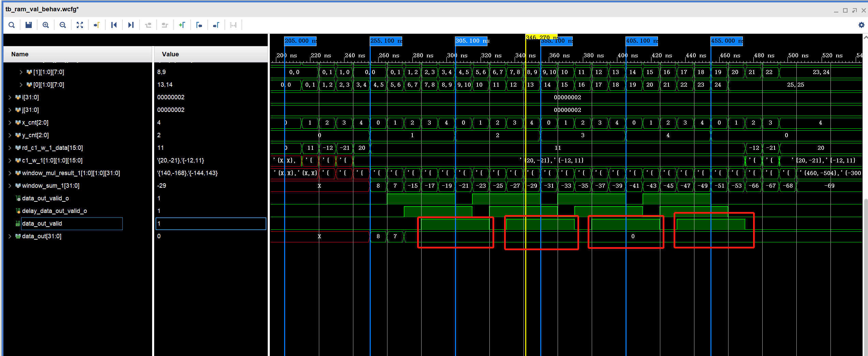This screenshot has height=356, width=868.
Task: Expand data_out[31:0] bus
Action: coord(10,236)
